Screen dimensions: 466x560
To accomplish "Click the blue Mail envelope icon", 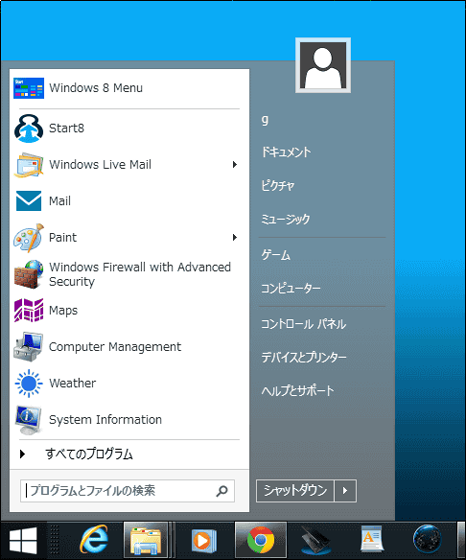I will coord(29,201).
